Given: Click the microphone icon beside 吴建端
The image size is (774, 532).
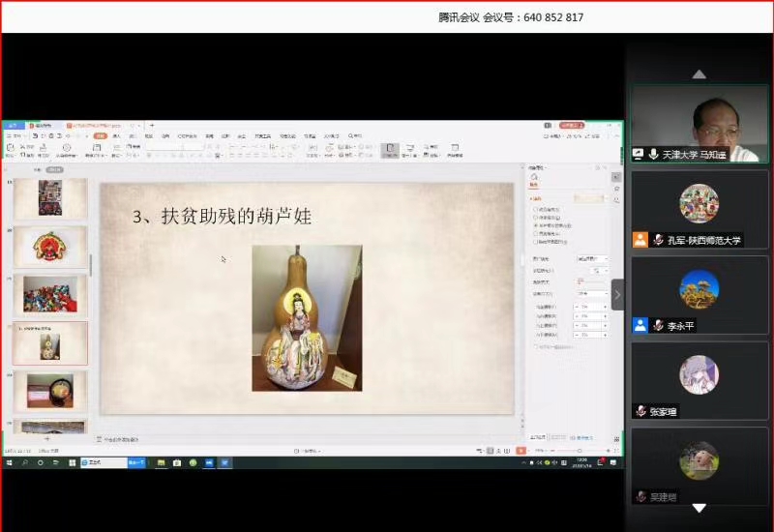Looking at the screenshot, I should pos(640,497).
